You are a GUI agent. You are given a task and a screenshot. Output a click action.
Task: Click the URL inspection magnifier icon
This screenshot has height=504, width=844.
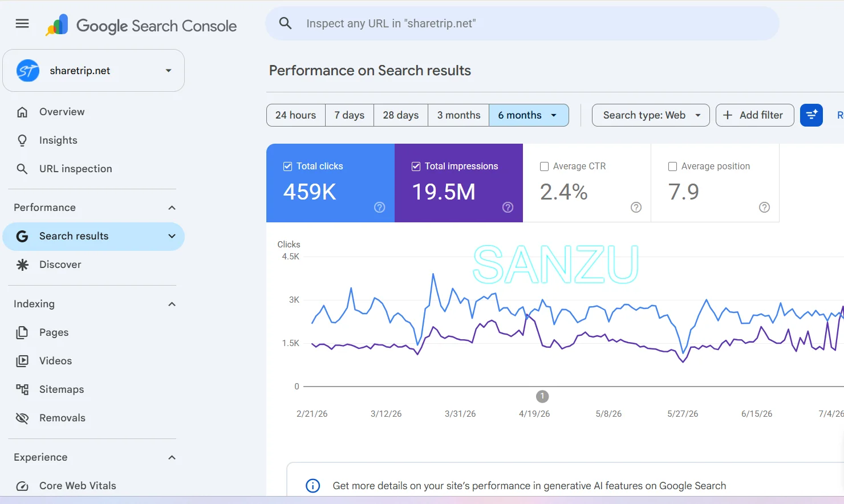22,169
